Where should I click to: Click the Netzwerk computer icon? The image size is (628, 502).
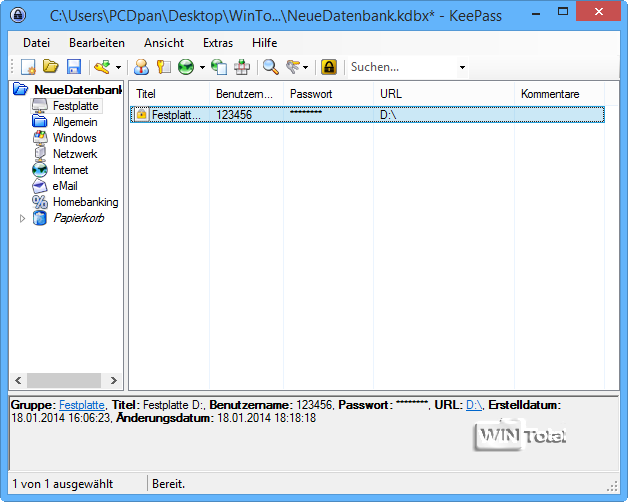40,154
